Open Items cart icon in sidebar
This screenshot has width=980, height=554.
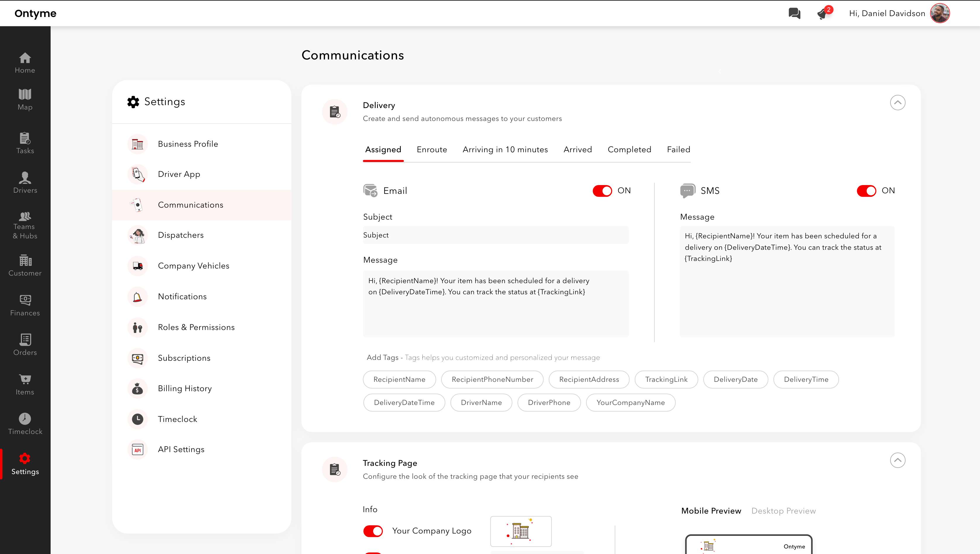(x=25, y=384)
